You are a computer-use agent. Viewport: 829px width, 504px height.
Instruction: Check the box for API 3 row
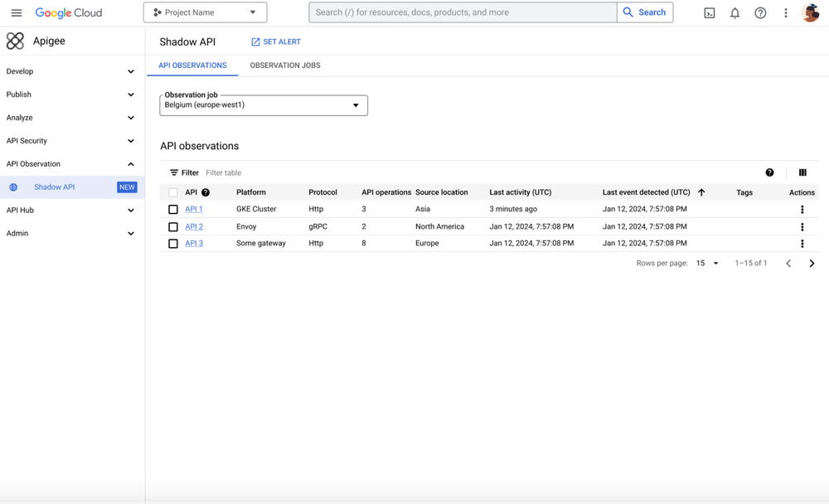point(173,244)
